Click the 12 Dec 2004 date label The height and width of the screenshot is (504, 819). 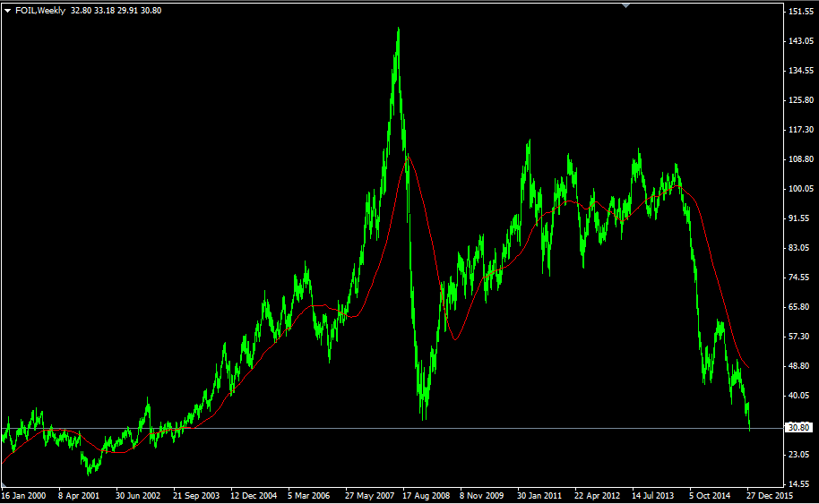pyautogui.click(x=254, y=496)
